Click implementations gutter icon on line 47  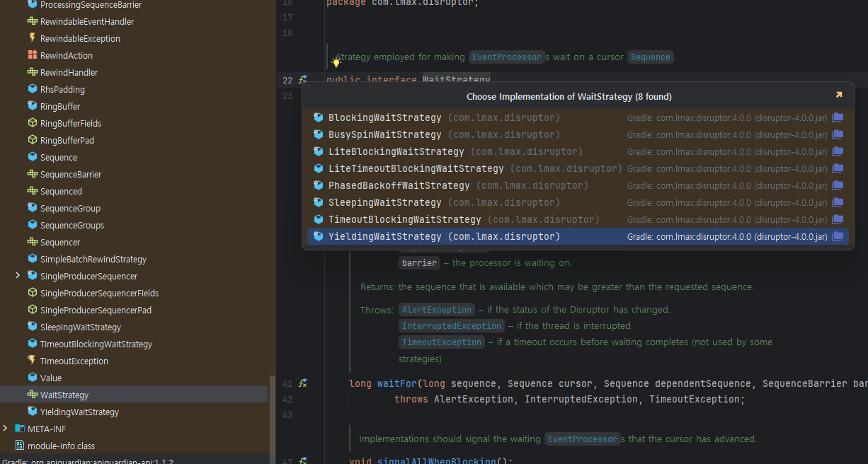[x=303, y=460]
